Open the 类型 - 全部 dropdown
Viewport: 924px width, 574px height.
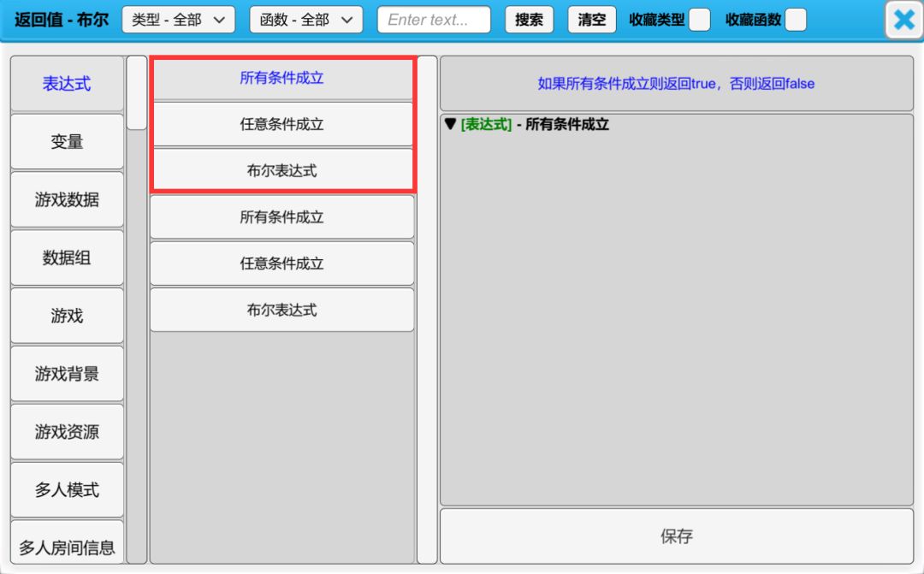tap(178, 20)
